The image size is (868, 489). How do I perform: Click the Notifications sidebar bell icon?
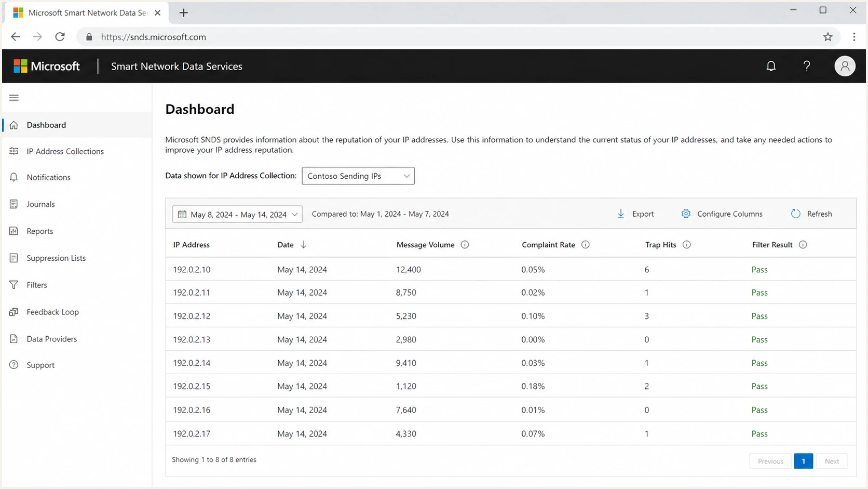pyautogui.click(x=14, y=177)
